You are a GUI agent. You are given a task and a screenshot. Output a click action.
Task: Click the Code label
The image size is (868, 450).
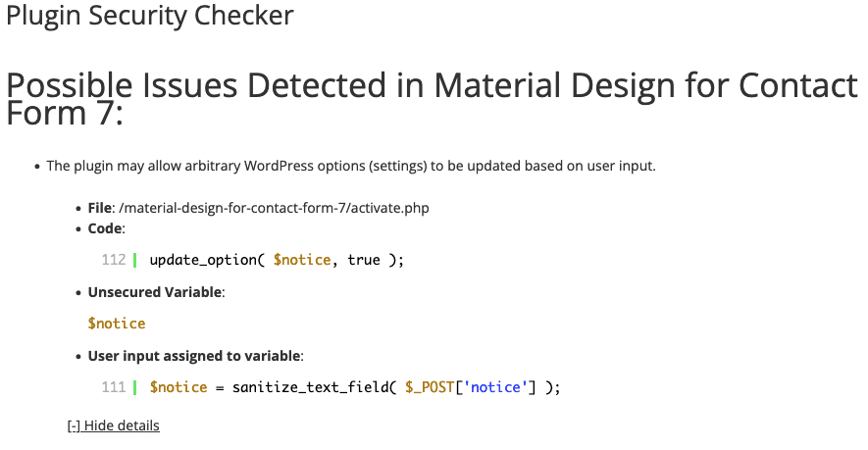(105, 228)
